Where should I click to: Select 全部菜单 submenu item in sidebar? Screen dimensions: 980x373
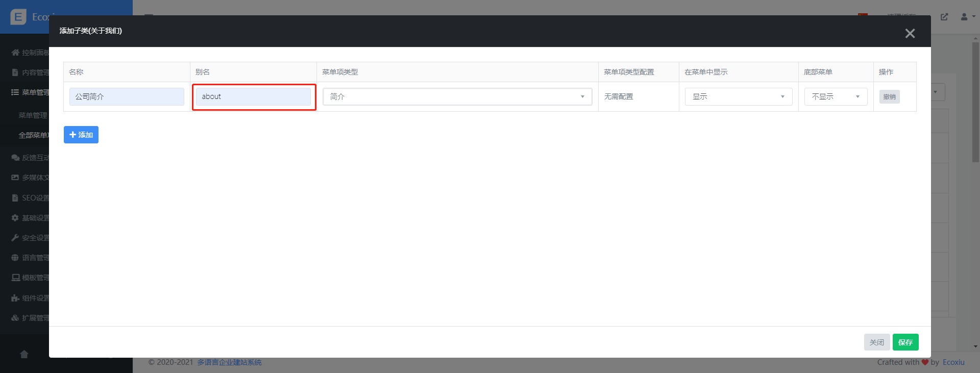pyautogui.click(x=33, y=135)
